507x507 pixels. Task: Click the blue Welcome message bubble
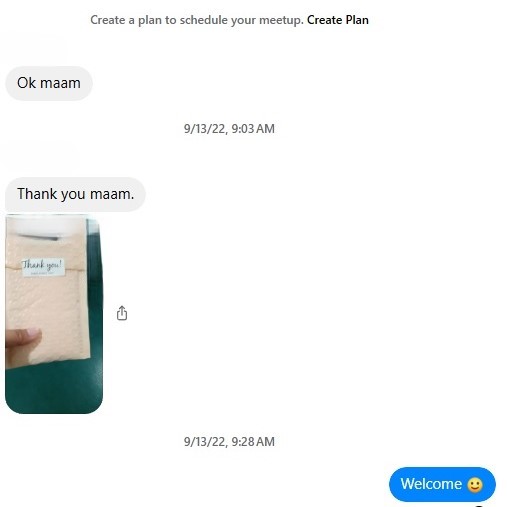(x=442, y=484)
